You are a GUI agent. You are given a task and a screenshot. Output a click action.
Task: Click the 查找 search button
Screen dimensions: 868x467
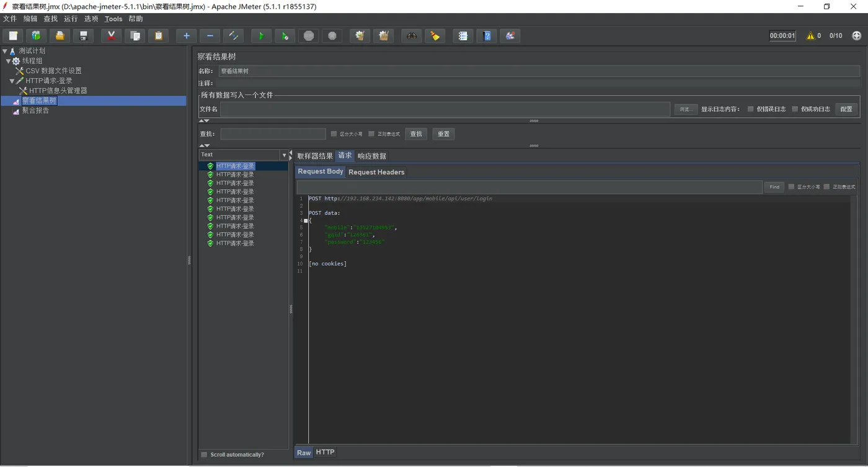[x=416, y=134]
